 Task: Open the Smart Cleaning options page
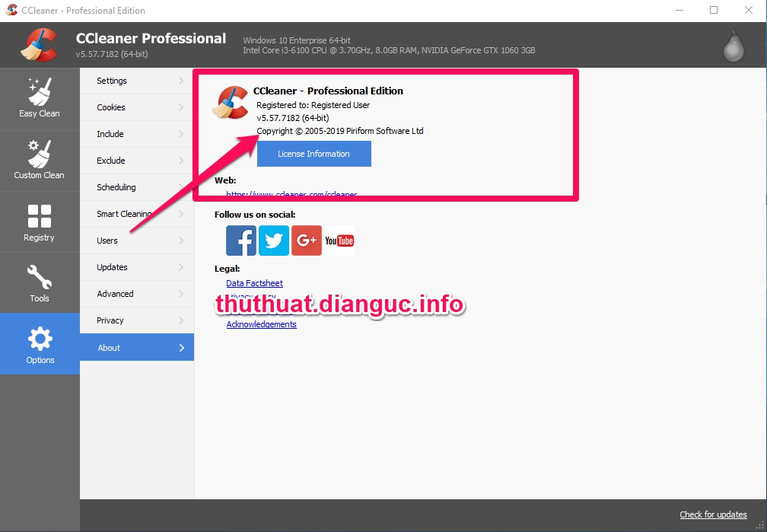137,214
